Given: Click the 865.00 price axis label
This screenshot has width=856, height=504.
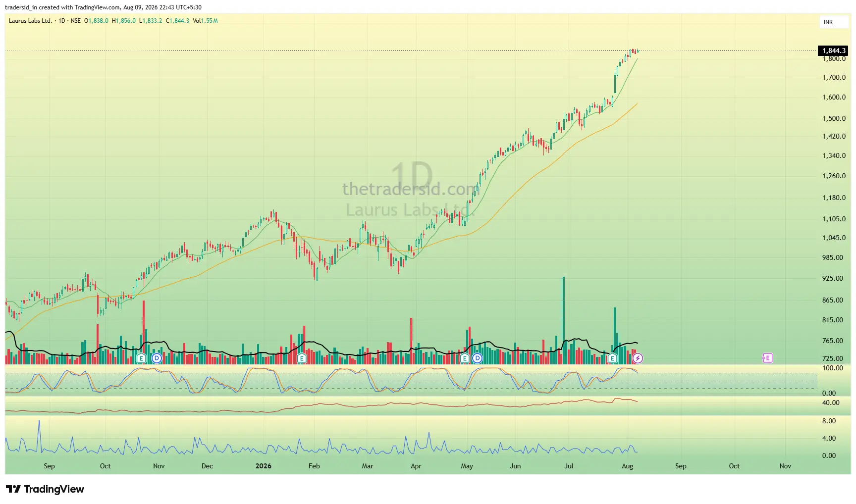Looking at the screenshot, I should [x=833, y=300].
